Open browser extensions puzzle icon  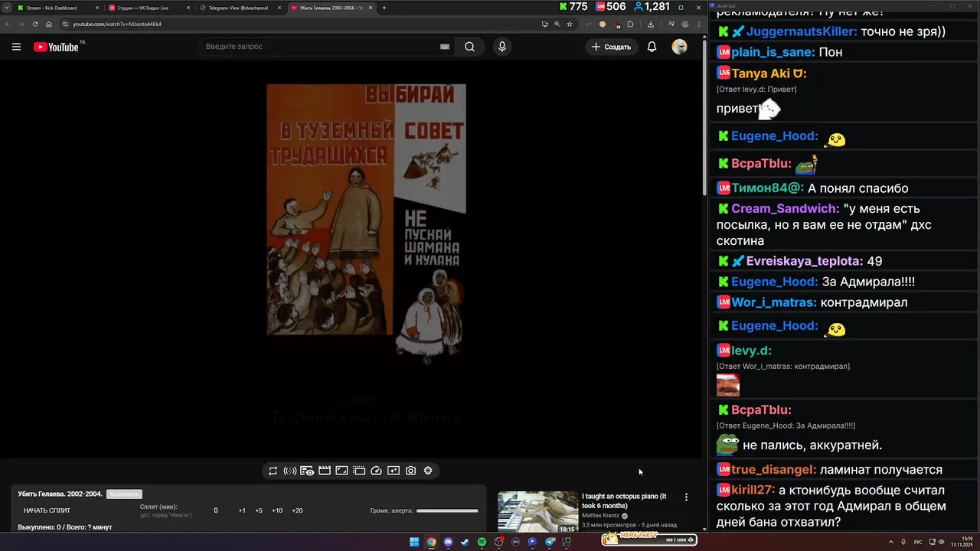630,24
